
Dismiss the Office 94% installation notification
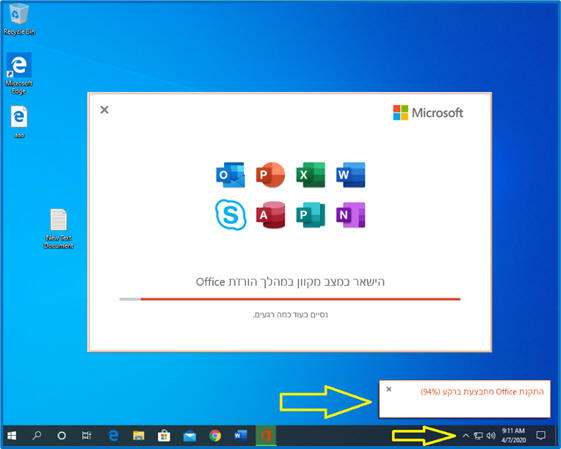(389, 389)
